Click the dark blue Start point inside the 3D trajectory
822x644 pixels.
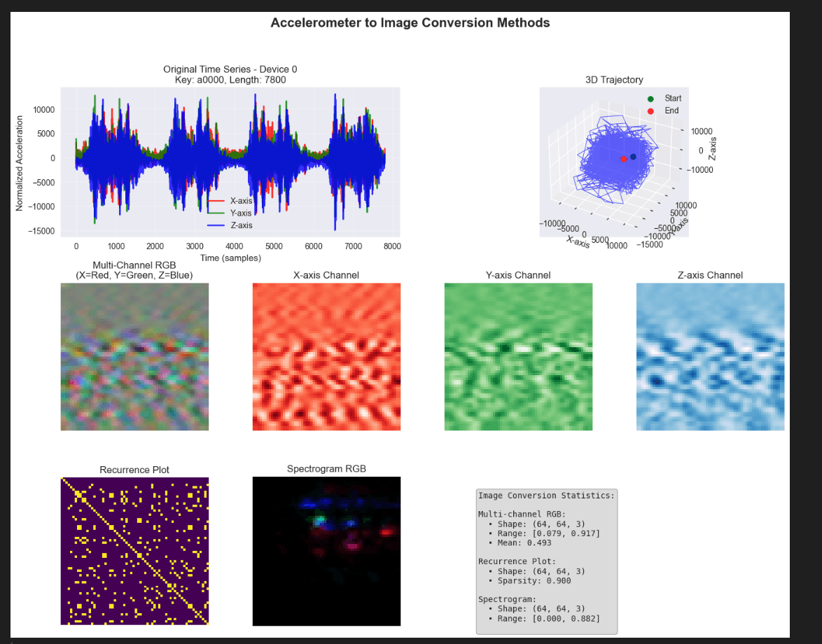(x=633, y=157)
